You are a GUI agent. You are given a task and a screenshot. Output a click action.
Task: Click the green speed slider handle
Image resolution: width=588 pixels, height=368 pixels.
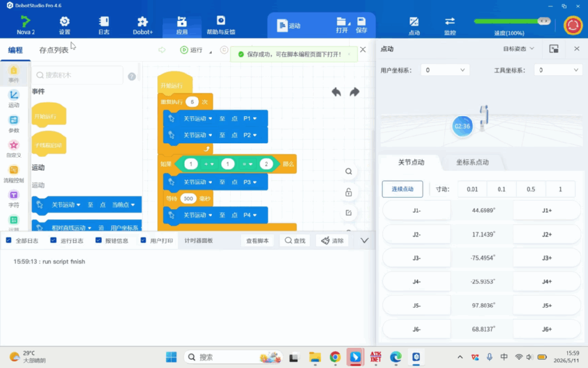[544, 21]
